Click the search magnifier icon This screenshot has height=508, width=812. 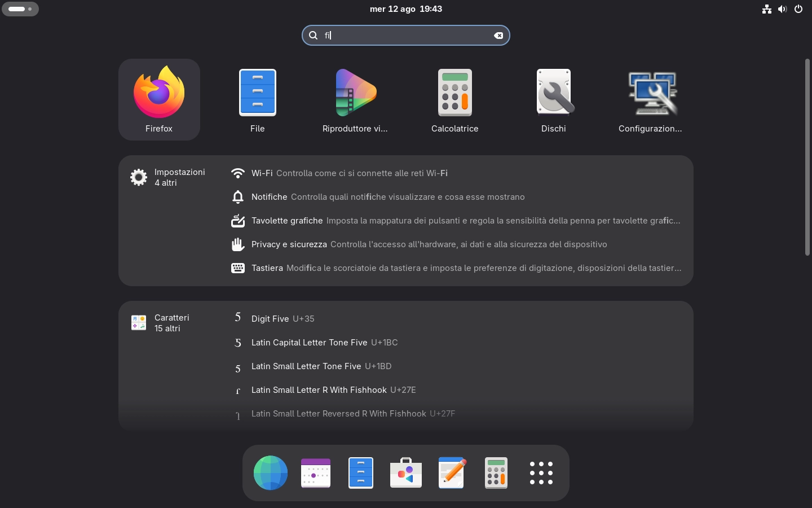pos(314,36)
